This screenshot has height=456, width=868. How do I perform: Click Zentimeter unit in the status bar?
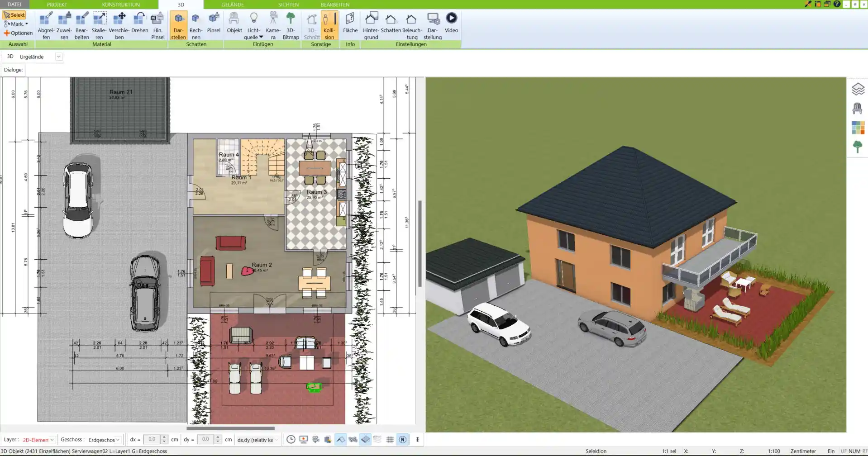click(x=803, y=451)
